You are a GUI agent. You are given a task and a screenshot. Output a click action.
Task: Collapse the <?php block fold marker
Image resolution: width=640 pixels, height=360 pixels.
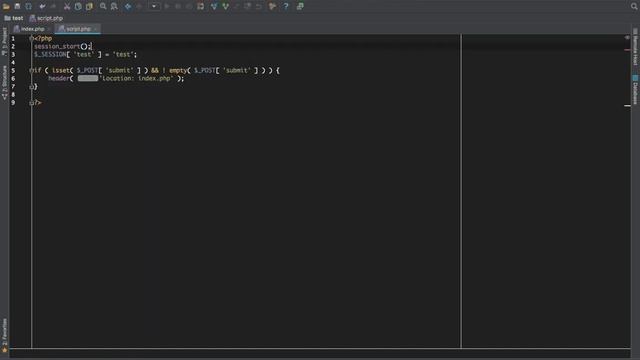click(x=31, y=38)
